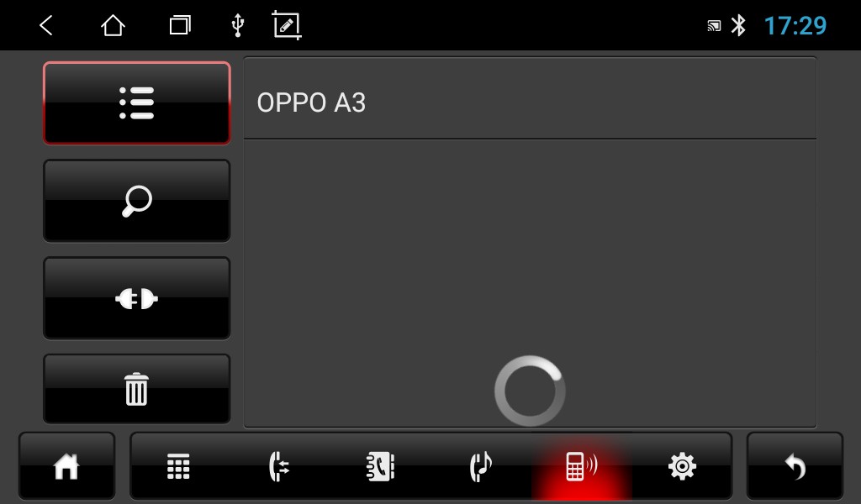This screenshot has height=504, width=861.
Task: Capture screenshot with the crop-edit icon
Action: pyautogui.click(x=287, y=25)
